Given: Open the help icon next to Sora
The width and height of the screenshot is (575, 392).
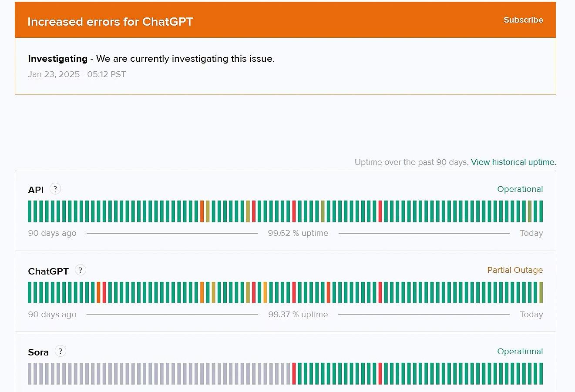Looking at the screenshot, I should point(61,351).
